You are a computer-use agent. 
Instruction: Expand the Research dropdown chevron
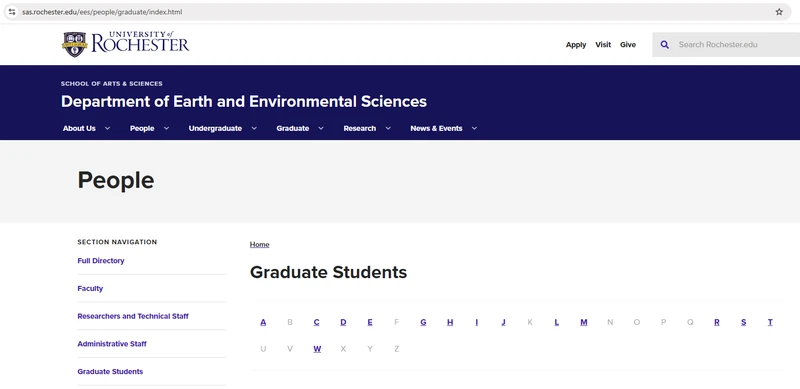point(388,128)
